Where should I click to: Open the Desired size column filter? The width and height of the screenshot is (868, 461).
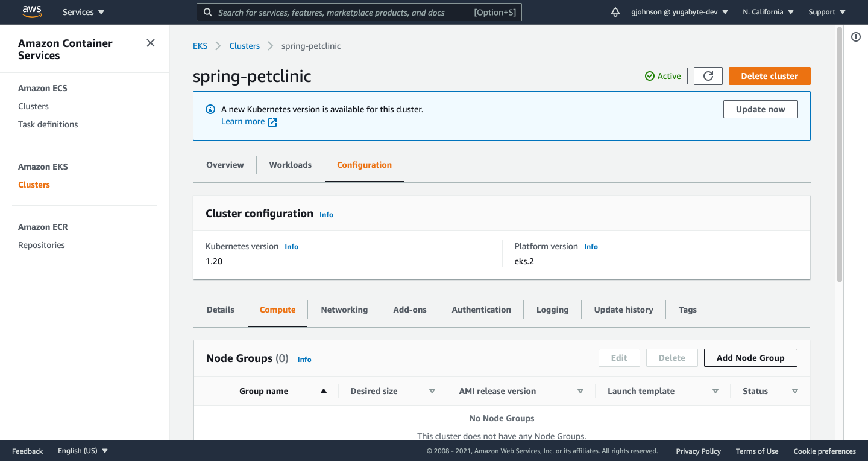432,391
